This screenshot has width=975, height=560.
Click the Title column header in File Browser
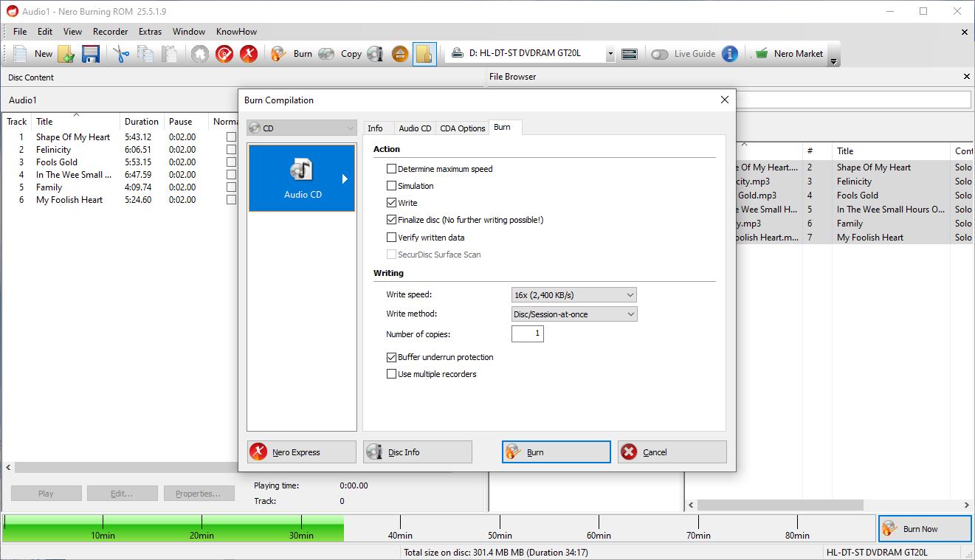coord(892,151)
